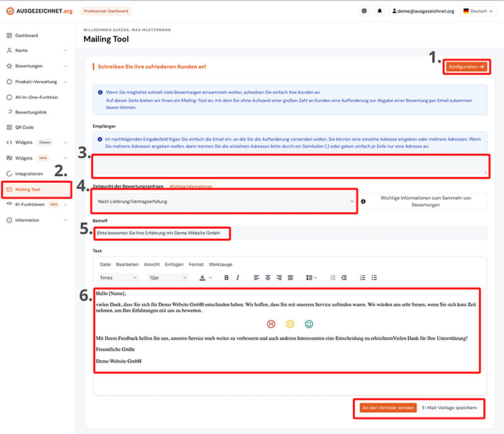Open the Deutsch language dropdown
This screenshot has height=434, width=504.
point(478,11)
